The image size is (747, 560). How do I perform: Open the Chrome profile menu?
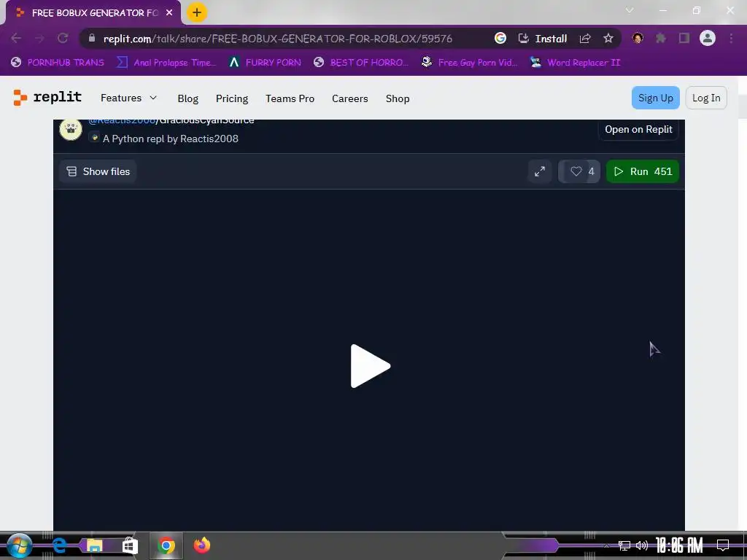point(708,38)
